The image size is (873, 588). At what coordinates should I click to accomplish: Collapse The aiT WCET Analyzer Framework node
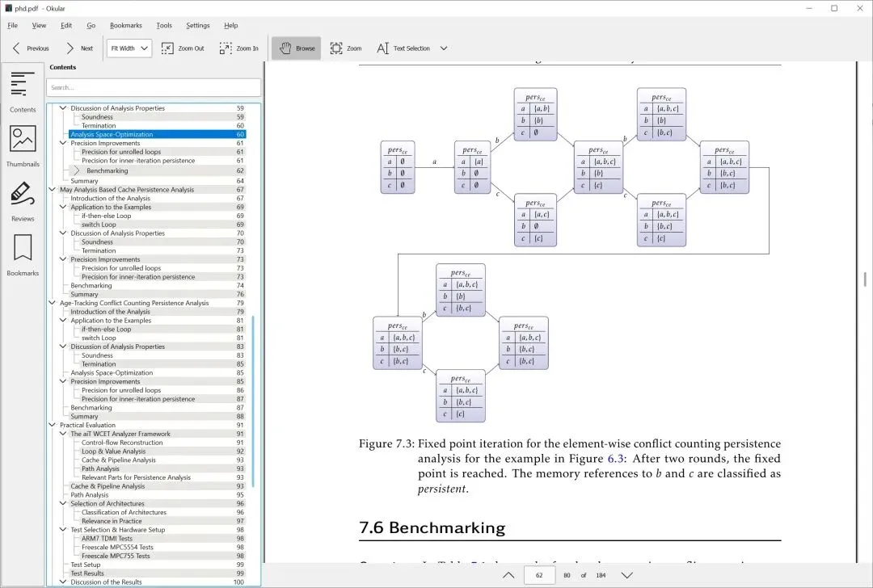(63, 434)
